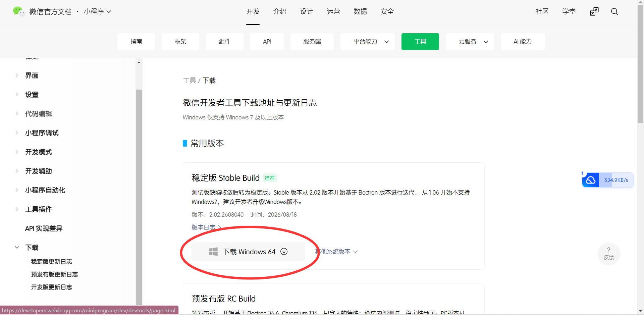
Task: Collapse the 下载 sidebar section
Action: (x=17, y=248)
